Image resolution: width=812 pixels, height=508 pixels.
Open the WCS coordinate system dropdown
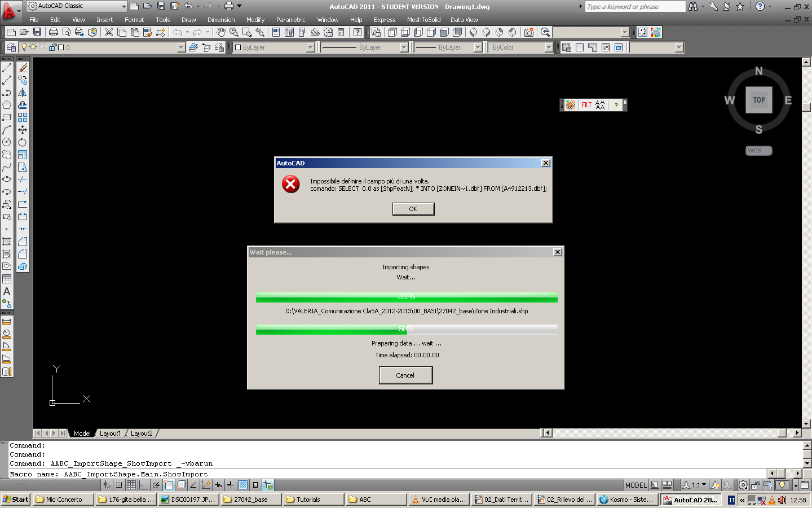[x=759, y=151]
